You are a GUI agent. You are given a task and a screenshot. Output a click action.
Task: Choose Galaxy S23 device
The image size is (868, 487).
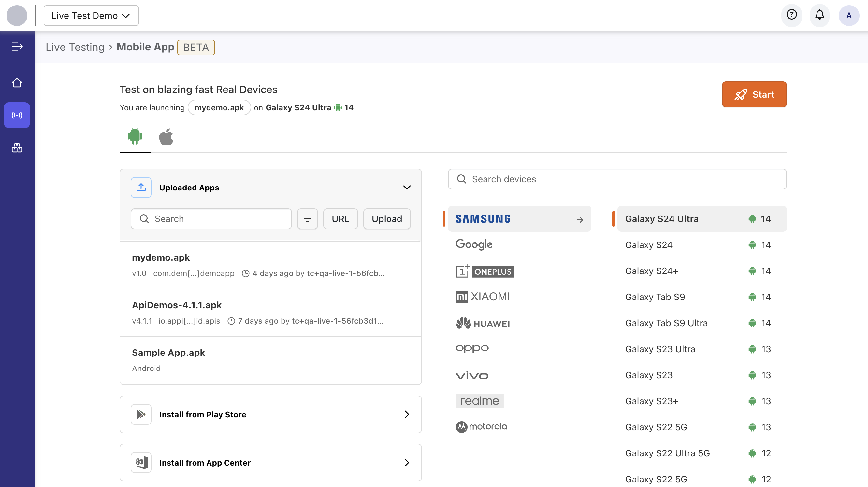pos(702,375)
